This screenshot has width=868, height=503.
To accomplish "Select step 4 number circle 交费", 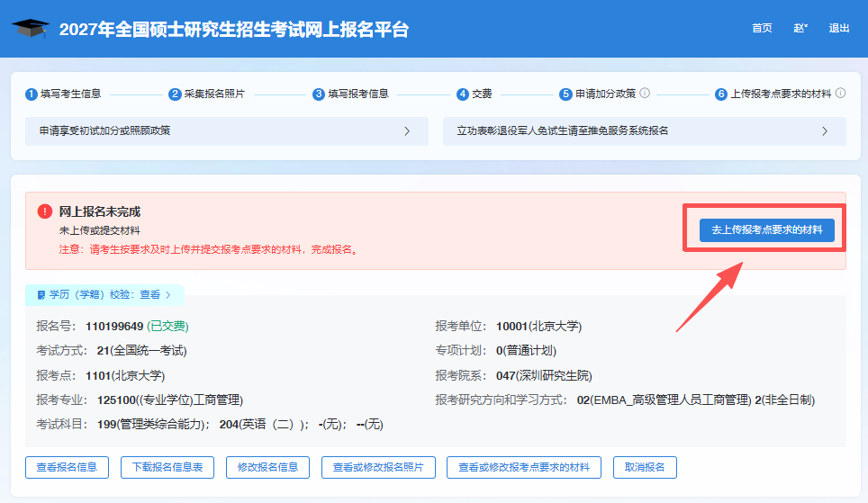I will point(462,94).
